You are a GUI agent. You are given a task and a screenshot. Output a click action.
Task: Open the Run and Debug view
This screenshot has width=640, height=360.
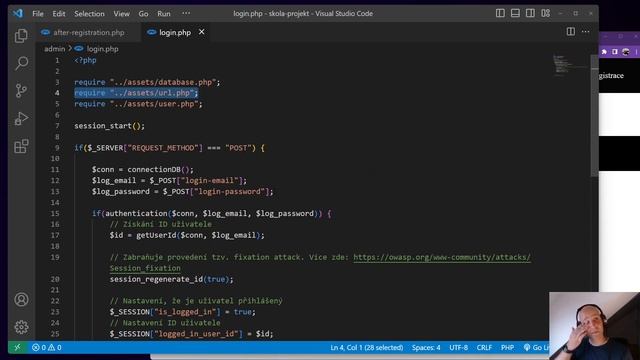point(21,118)
